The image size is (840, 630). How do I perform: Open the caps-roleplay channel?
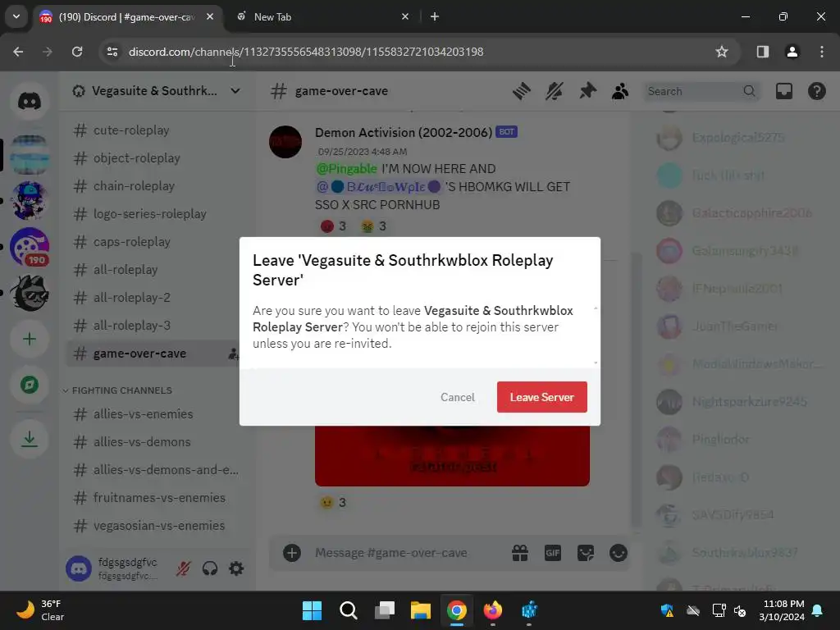(132, 242)
